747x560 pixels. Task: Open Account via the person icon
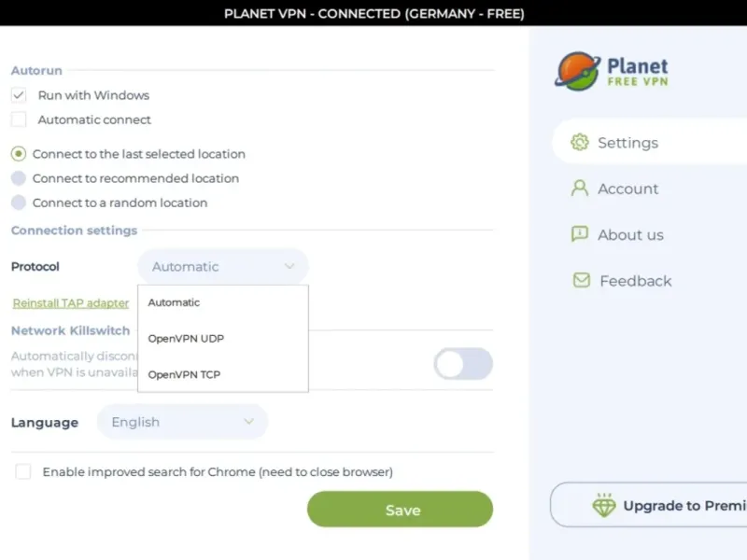(579, 189)
